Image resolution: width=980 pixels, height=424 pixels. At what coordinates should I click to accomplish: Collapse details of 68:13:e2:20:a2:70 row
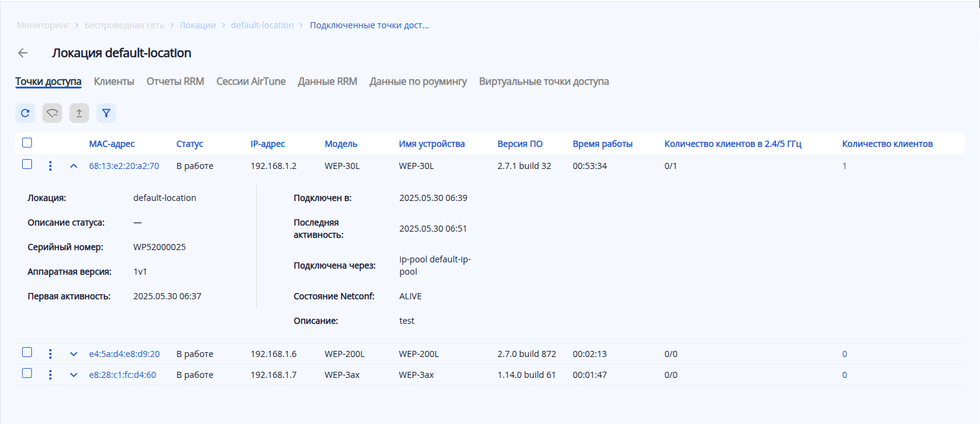pyautogui.click(x=74, y=166)
